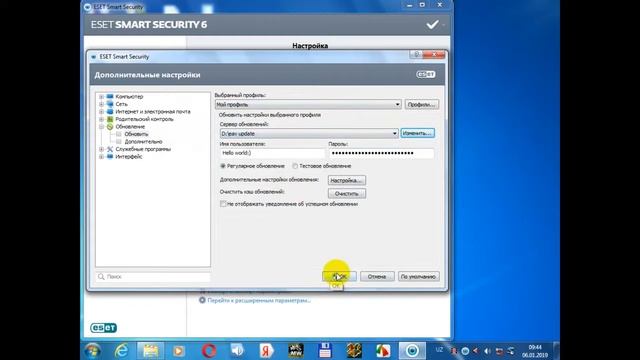This screenshot has width=640, height=360.
Task: Click the Профили... button
Action: coord(422,104)
